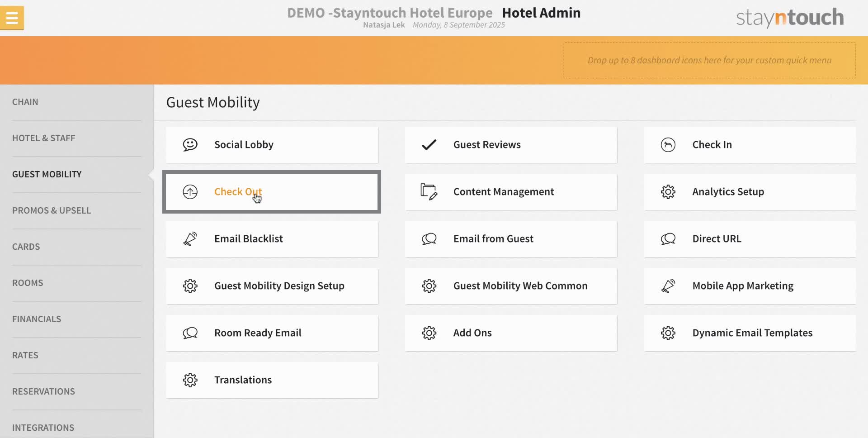Navigate to the RATES section
The height and width of the screenshot is (438, 868).
25,355
